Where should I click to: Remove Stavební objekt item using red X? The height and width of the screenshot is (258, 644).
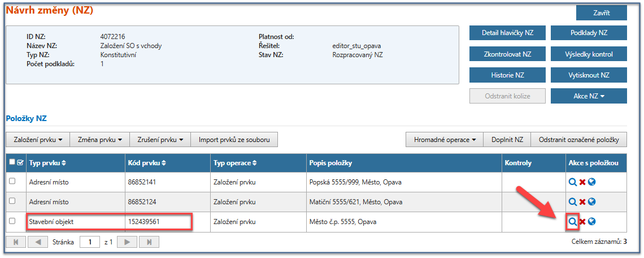tap(582, 222)
